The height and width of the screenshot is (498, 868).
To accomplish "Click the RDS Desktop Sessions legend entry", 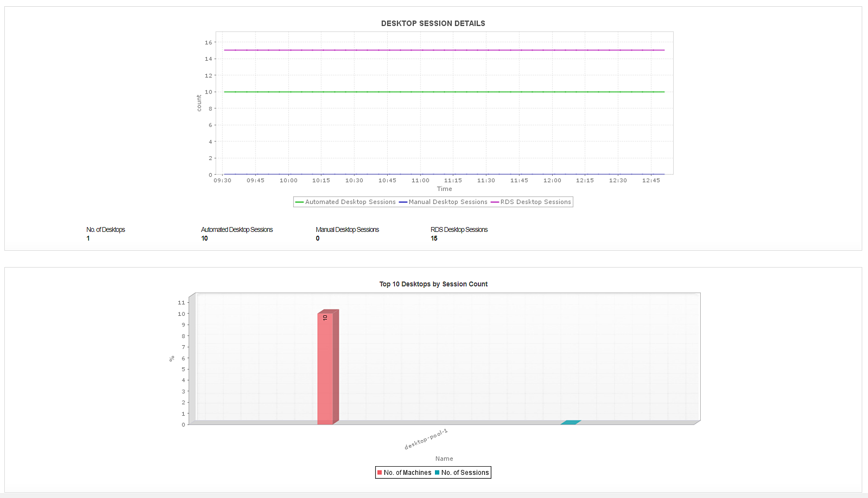I will [531, 202].
